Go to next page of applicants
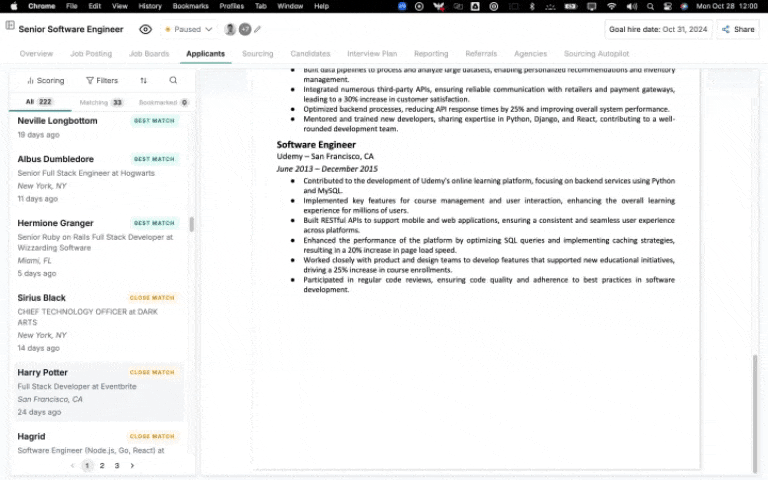The height and width of the screenshot is (480, 768). tap(132, 466)
